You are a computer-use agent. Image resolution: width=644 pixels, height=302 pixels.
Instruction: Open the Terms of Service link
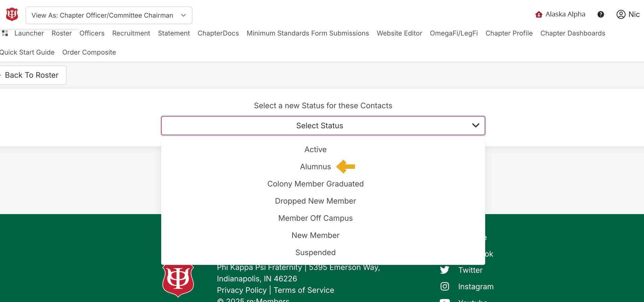pos(304,290)
